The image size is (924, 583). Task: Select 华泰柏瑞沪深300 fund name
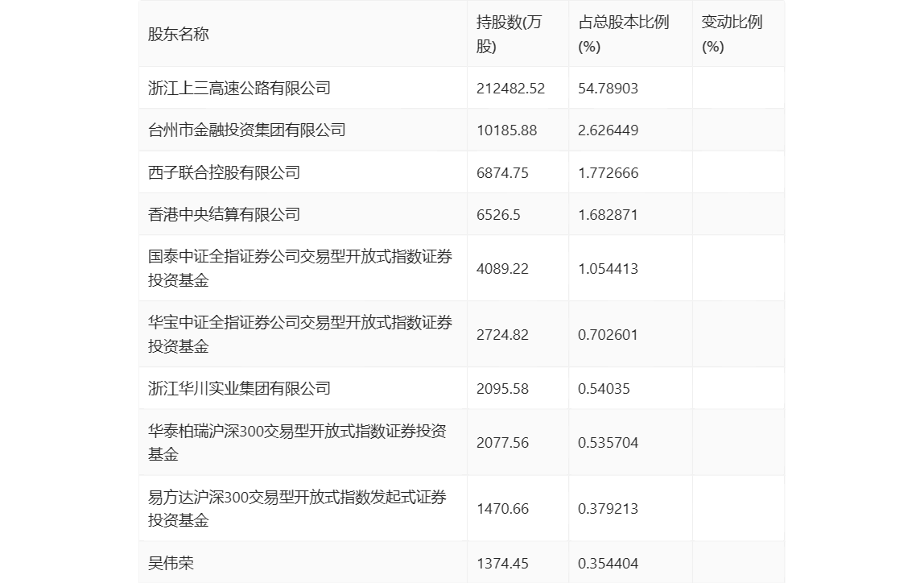click(x=297, y=443)
